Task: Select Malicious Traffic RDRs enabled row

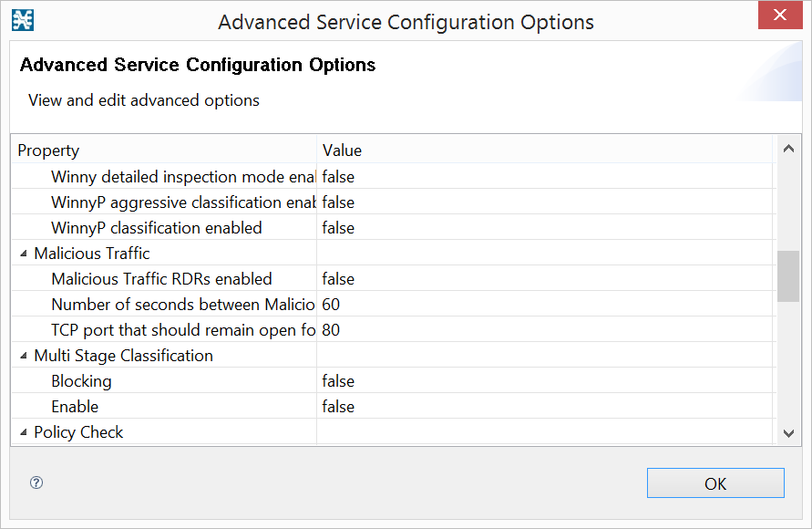Action: [x=161, y=279]
